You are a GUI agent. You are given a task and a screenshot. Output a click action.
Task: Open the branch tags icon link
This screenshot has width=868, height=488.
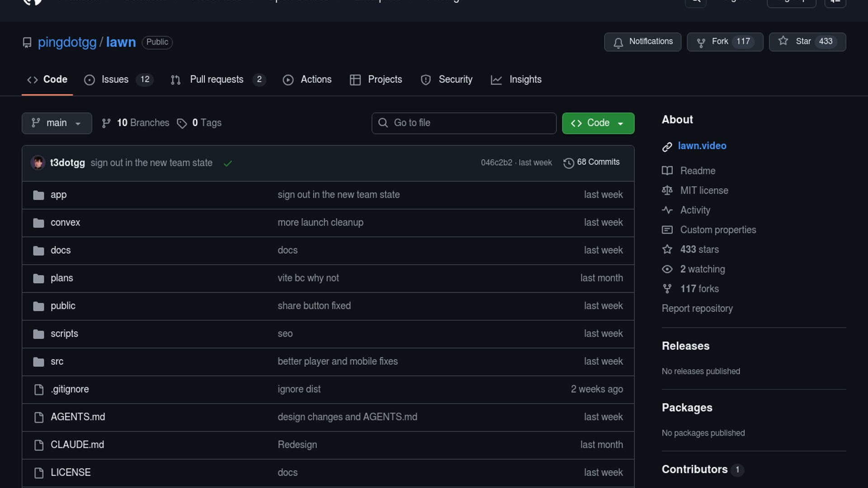pos(182,123)
